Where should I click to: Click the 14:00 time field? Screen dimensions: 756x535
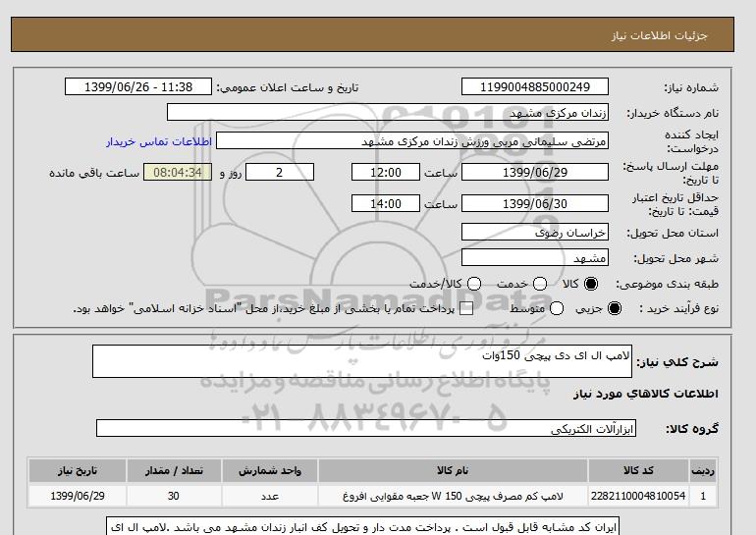386,203
